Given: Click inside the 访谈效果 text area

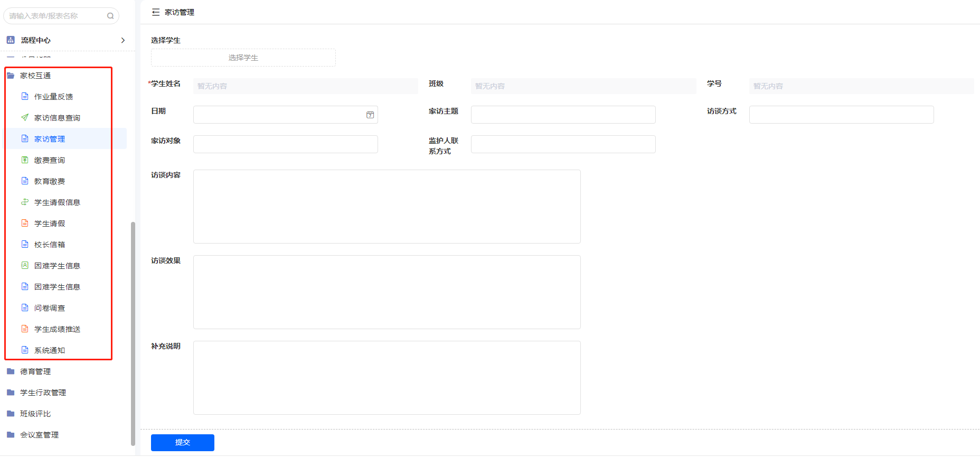Looking at the screenshot, I should click(387, 292).
